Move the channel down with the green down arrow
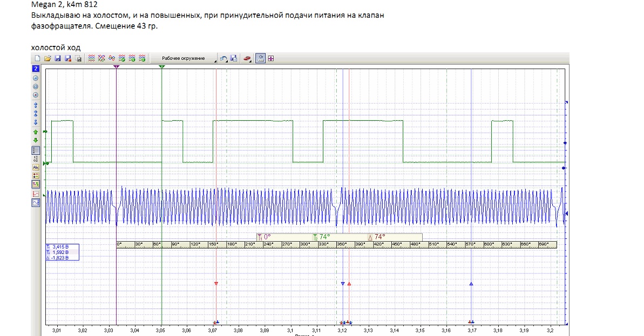 [36, 140]
